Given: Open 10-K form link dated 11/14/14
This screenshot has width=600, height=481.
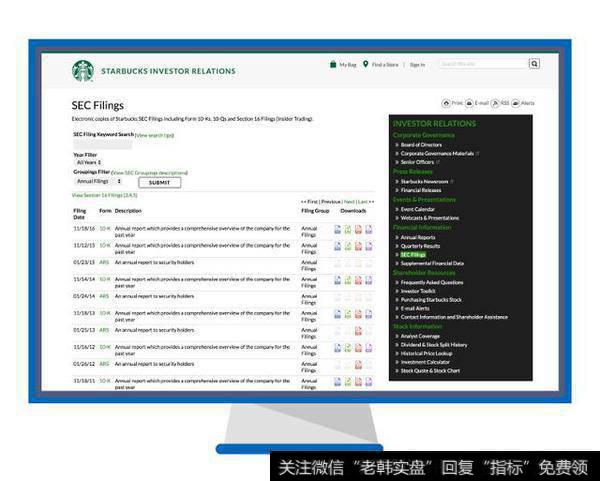Looking at the screenshot, I should coord(105,279).
